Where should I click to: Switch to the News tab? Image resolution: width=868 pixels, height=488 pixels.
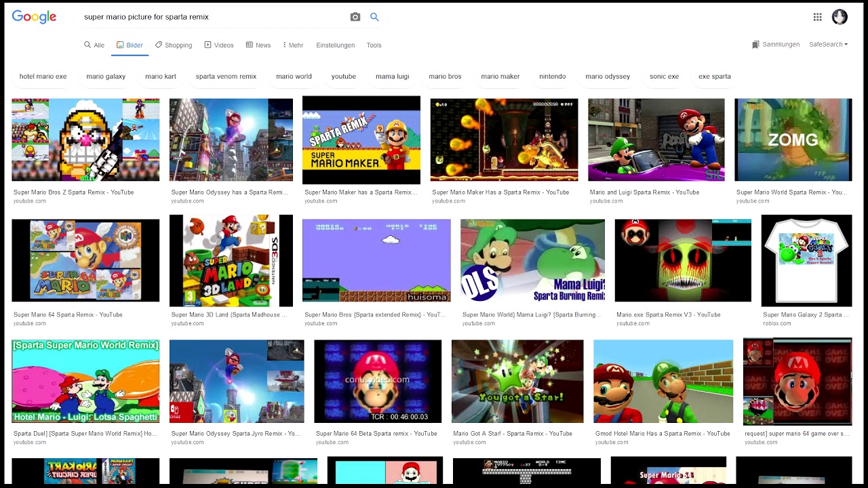click(x=258, y=45)
